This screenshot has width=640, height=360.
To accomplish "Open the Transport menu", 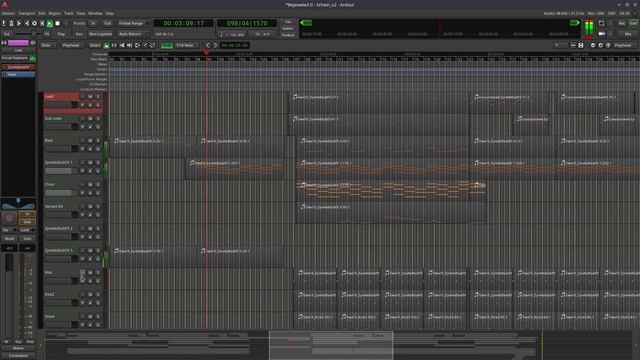I will pos(27,13).
